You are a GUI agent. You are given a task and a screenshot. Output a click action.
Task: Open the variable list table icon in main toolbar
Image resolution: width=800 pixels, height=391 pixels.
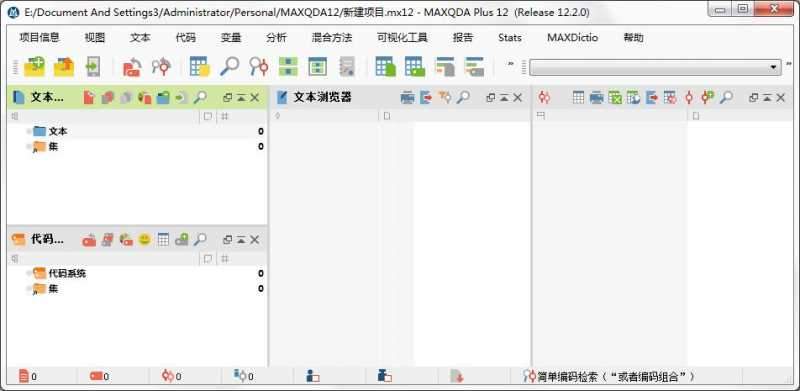click(x=199, y=67)
